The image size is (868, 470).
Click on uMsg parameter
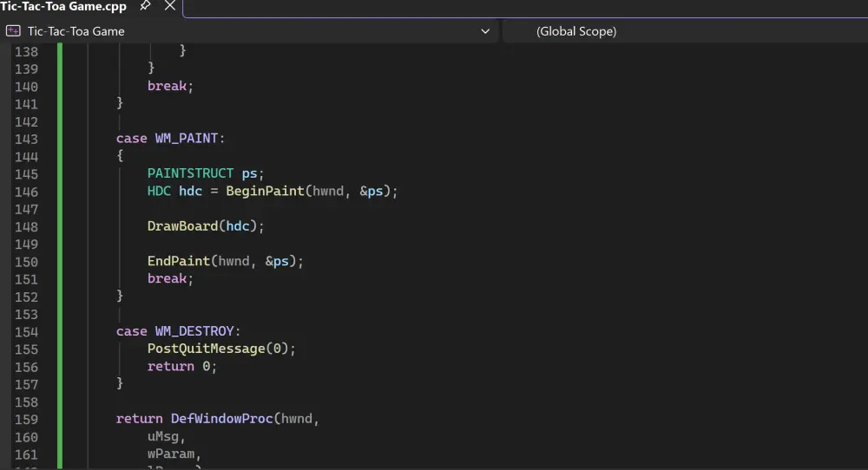point(163,436)
